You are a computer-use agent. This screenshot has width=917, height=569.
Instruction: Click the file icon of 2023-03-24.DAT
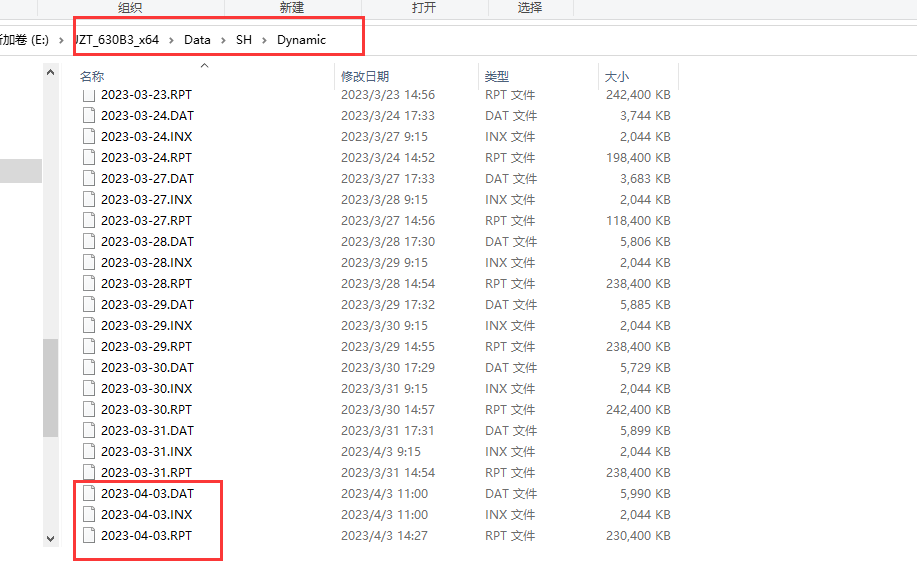[89, 115]
